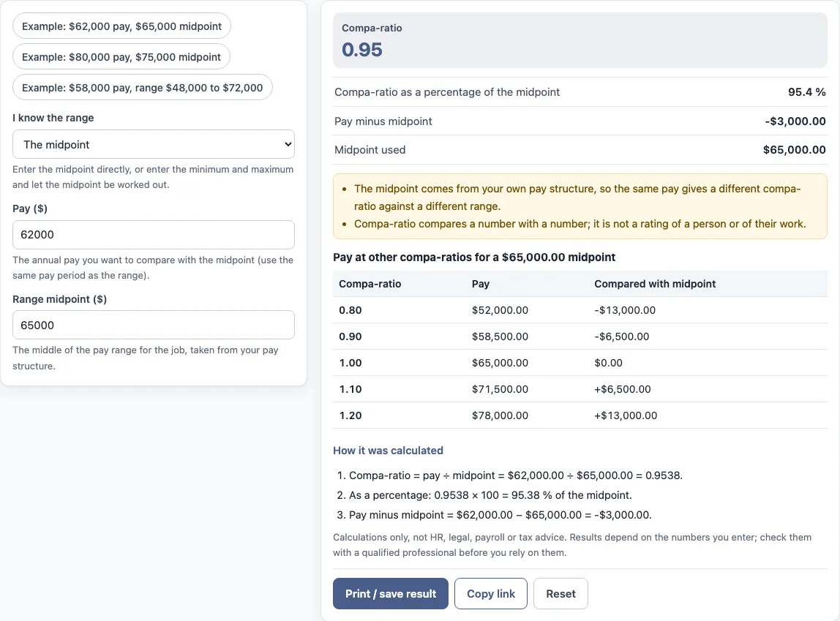This screenshot has width=840, height=621.
Task: Select the 0.95 compa-ratio result value
Action: (x=362, y=50)
